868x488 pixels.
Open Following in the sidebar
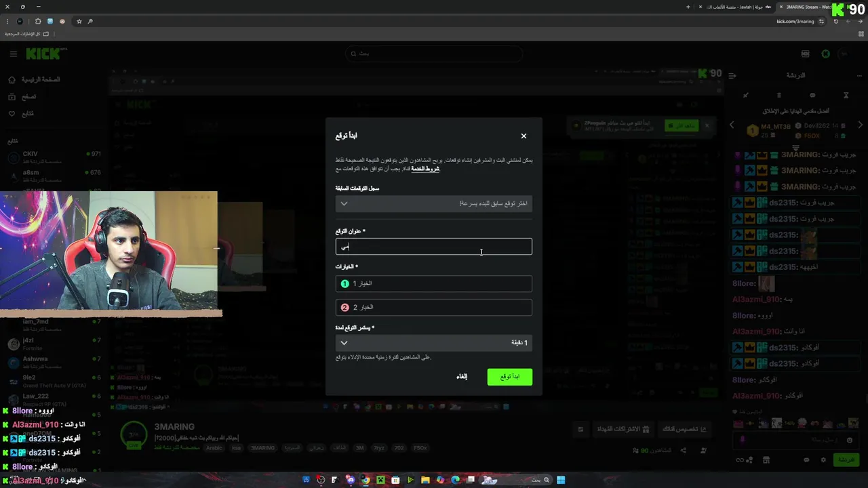[20, 113]
